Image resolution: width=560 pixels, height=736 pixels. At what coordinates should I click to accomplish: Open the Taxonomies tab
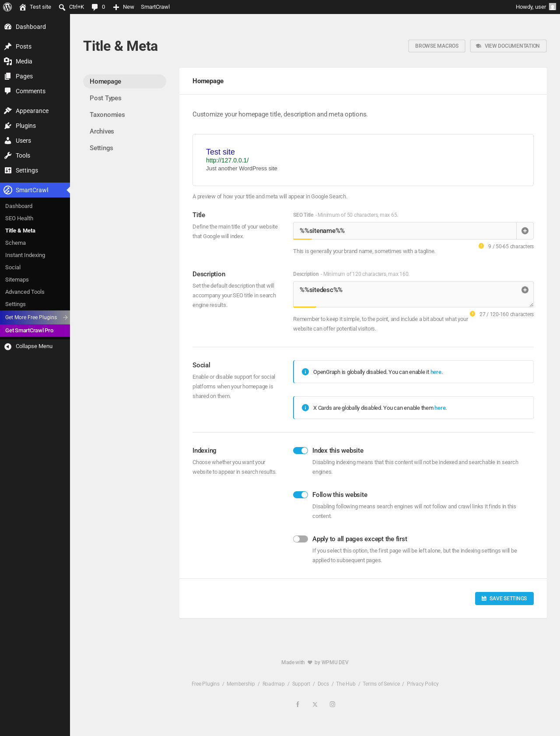tap(125, 115)
